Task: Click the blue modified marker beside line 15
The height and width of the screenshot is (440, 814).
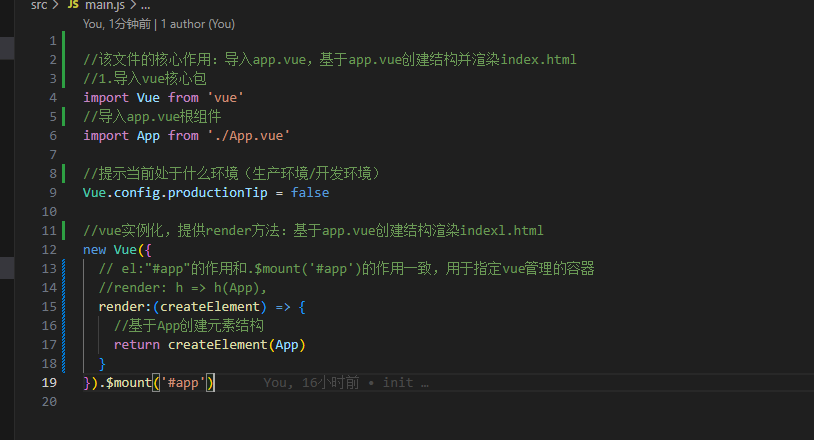Action: [63, 307]
